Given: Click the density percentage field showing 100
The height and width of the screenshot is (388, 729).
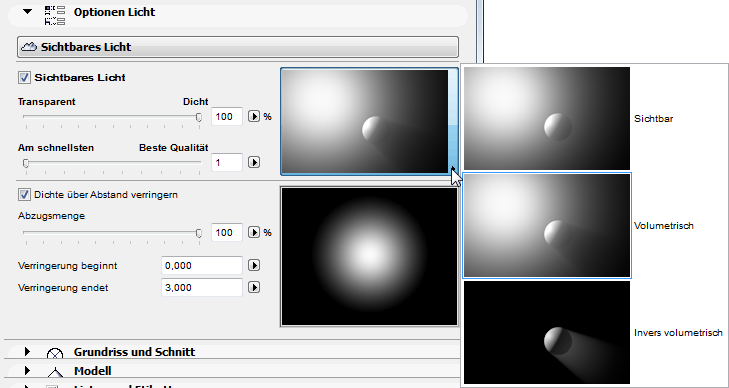Looking at the screenshot, I should click(x=227, y=117).
